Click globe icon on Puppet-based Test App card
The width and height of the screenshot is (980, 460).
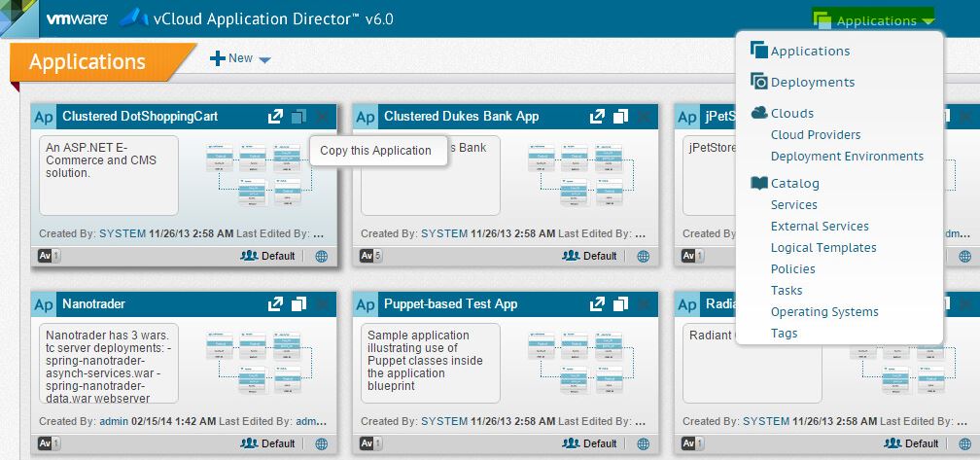click(644, 443)
